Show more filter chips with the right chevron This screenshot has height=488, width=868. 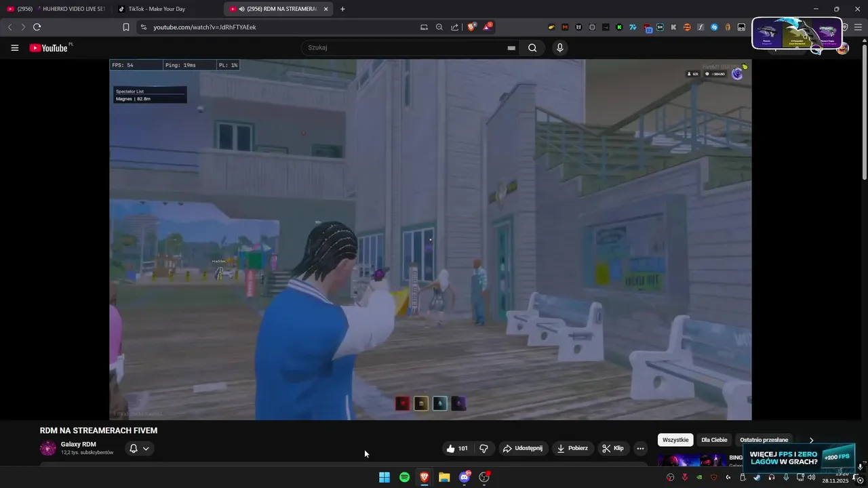pos(811,441)
